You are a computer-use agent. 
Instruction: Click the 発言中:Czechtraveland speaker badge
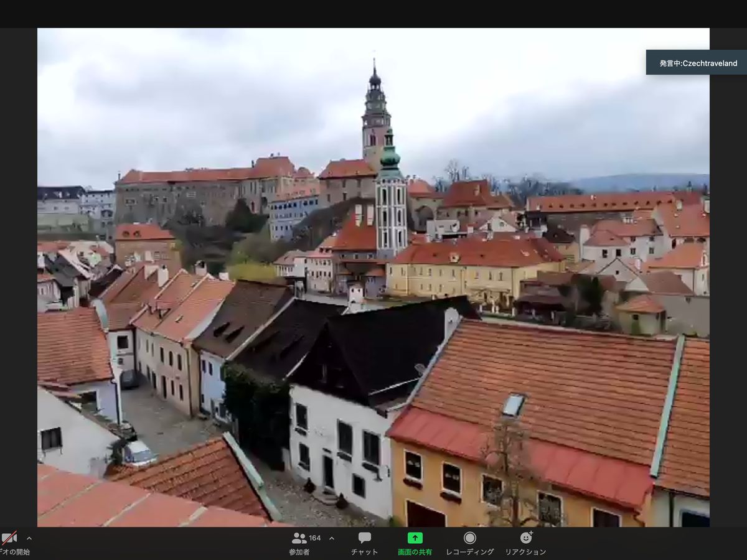(697, 63)
